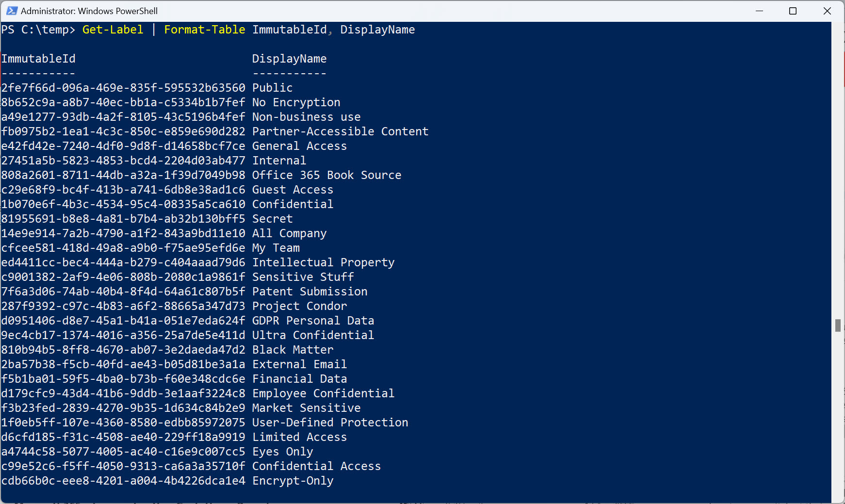845x504 pixels.
Task: Click the GUID starting with cdb66b0c
Action: click(123, 481)
